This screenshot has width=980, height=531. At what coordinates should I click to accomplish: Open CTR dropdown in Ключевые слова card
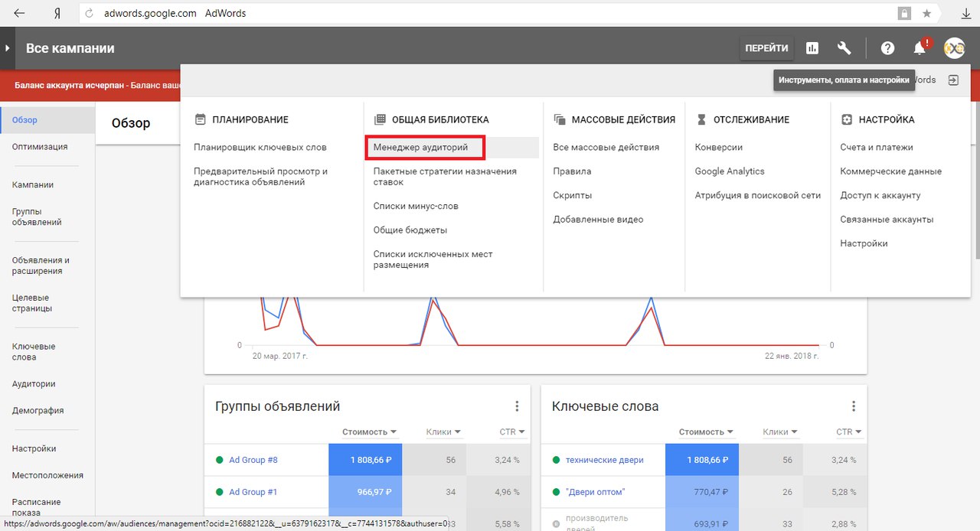849,432
